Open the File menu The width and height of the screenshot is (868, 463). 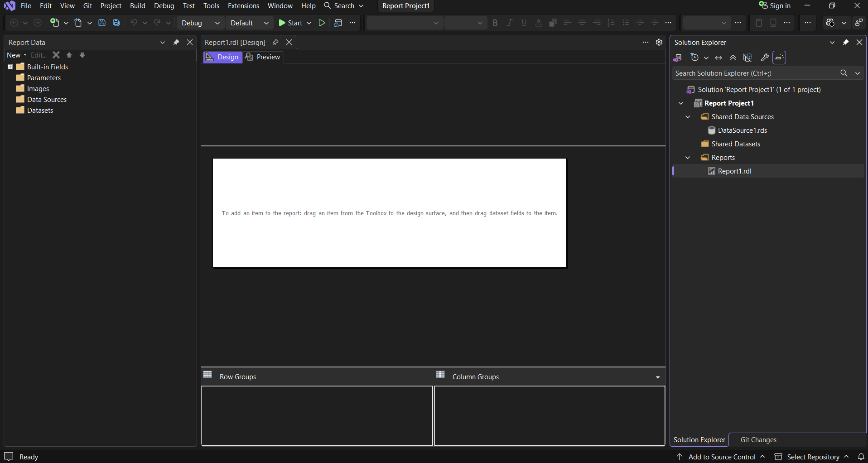click(26, 5)
